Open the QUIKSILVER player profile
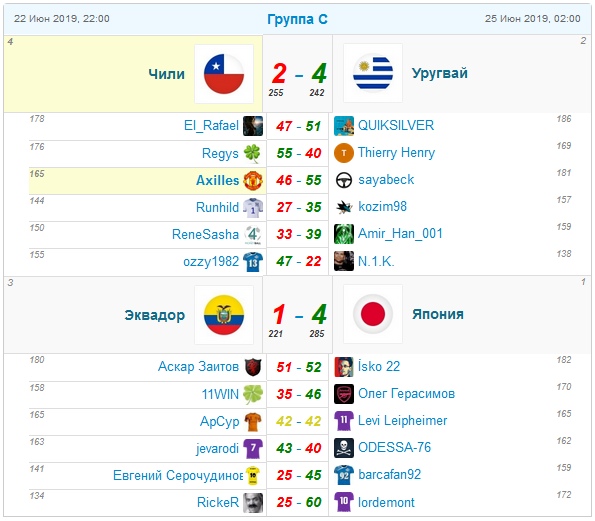Viewport: 595px width, 521px height. [x=396, y=126]
